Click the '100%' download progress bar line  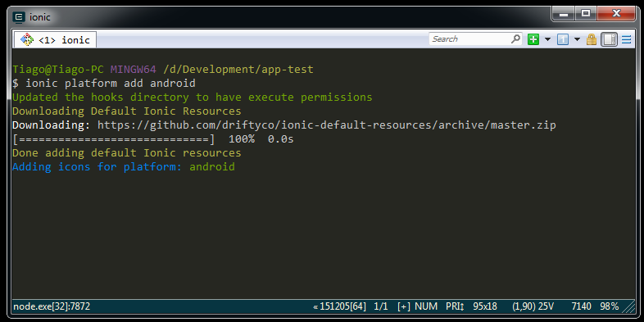coord(152,139)
